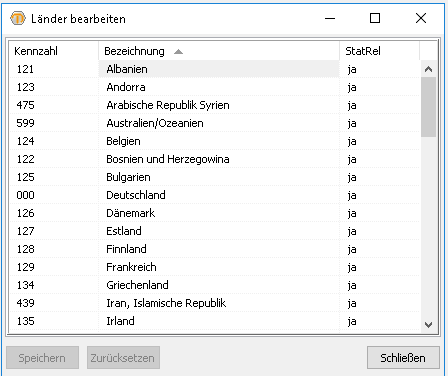Sort by the Bezeichnung column header
Screen dimensions: 448x376
coord(219,51)
